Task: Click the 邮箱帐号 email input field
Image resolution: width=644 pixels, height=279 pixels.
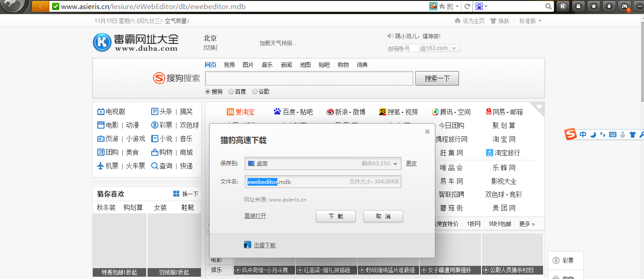Action: [403, 48]
